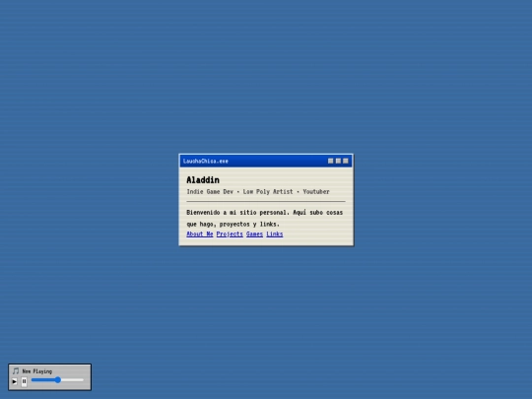Image resolution: width=532 pixels, height=399 pixels.
Task: Click the Indie Game Dev subtitle line
Action: coord(258,192)
